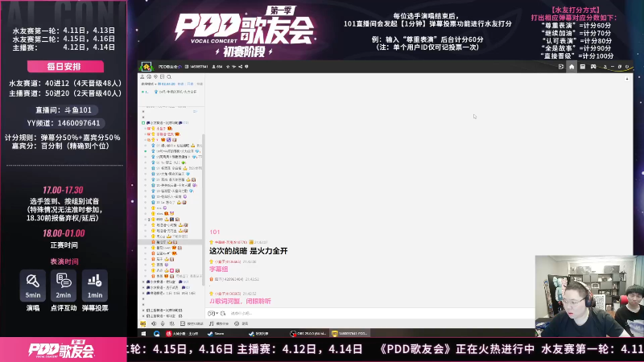Click the chat message 这次的战略 是火力全开
Screen dimensions: 644x362
click(x=249, y=251)
